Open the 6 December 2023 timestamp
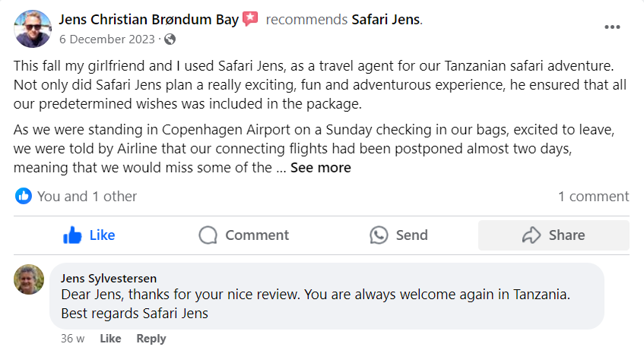This screenshot has height=347, width=644. pyautogui.click(x=106, y=39)
